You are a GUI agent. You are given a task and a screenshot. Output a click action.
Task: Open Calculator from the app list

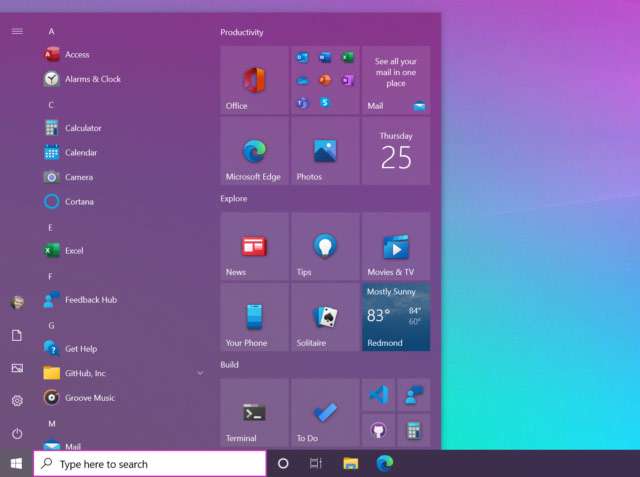[122, 128]
